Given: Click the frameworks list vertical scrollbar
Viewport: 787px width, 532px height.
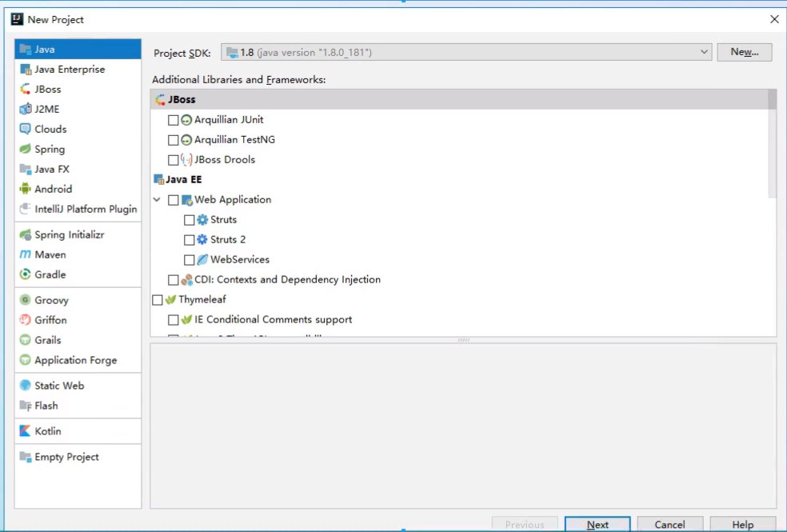Looking at the screenshot, I should click(x=773, y=144).
